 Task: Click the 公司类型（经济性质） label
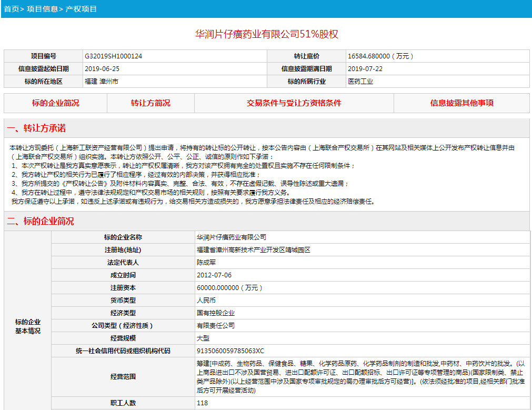coord(123,325)
